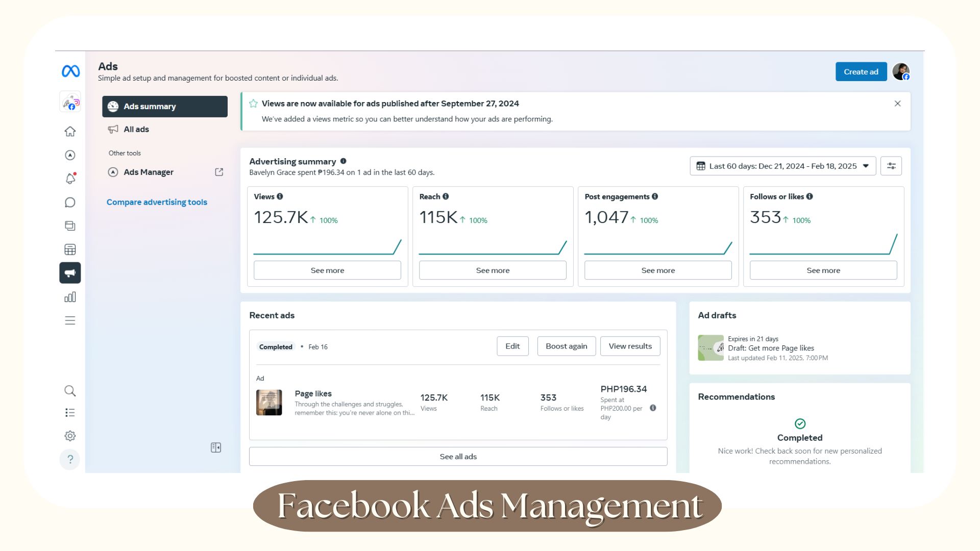Click the Views trend line chart

(x=327, y=247)
